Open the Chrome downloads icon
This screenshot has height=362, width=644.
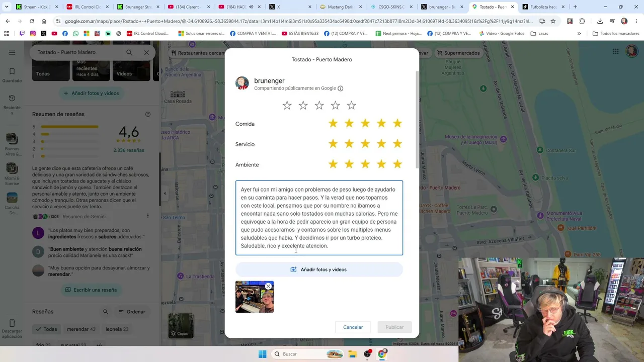tap(600, 21)
